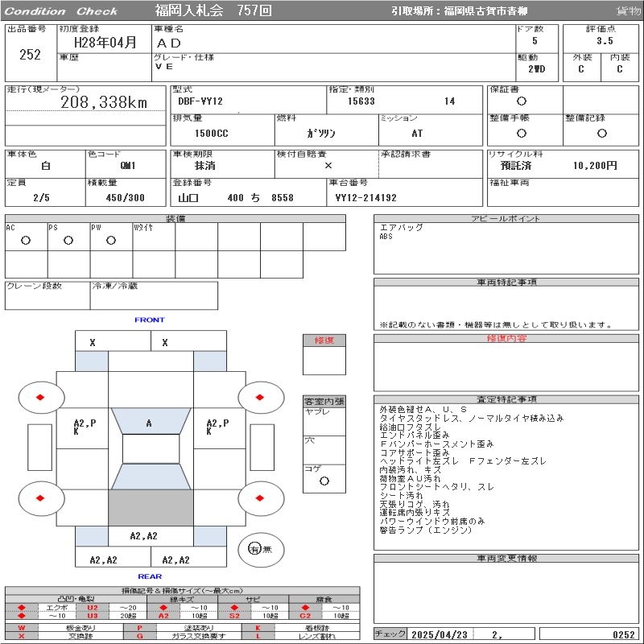The image size is (644, 644).
Task: Click the C2 legend code
Action: pyautogui.click(x=305, y=616)
